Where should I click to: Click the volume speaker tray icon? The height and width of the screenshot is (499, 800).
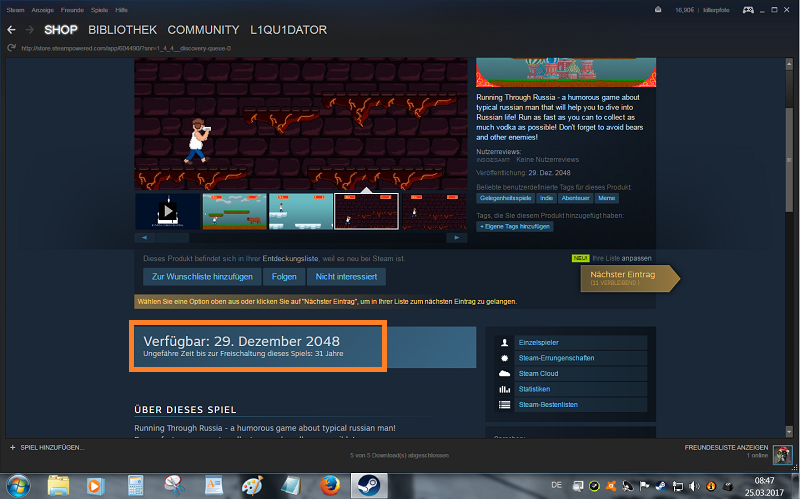pos(694,486)
